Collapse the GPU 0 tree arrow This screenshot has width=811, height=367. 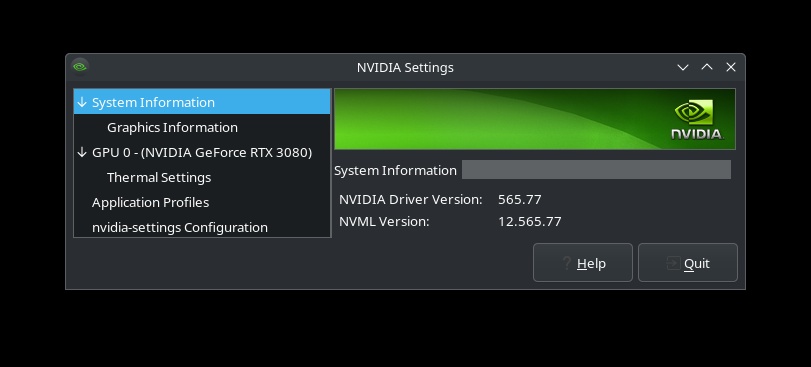click(81, 152)
